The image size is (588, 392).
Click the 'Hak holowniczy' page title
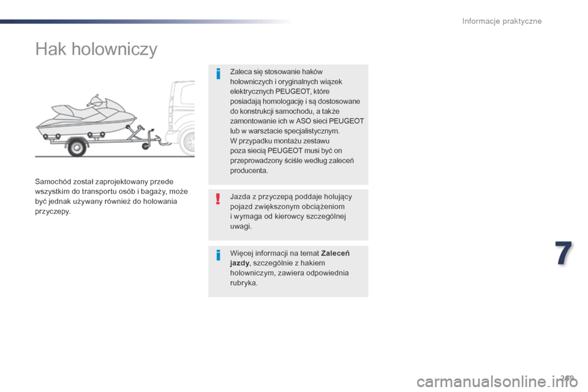pos(96,49)
